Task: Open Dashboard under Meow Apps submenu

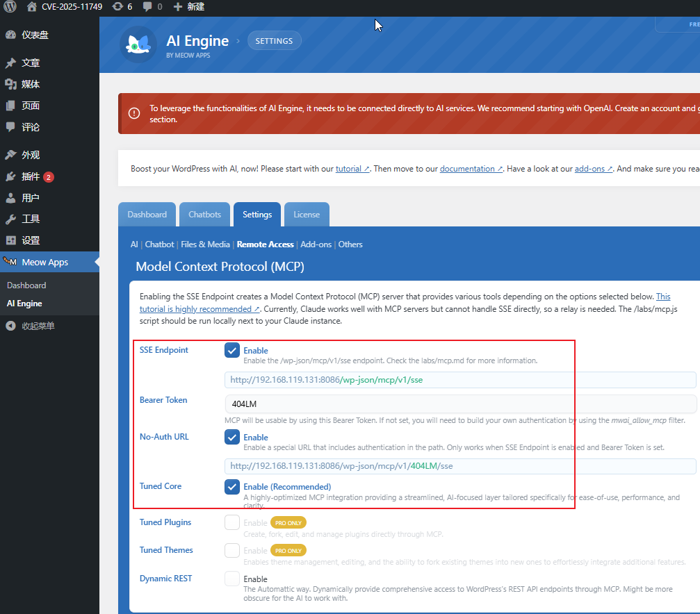Action: (26, 285)
